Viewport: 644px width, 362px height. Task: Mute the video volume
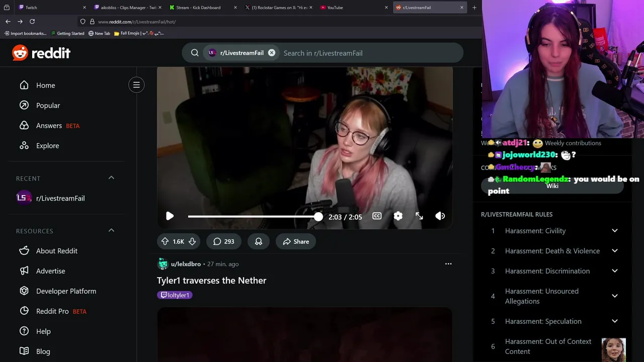click(x=440, y=216)
